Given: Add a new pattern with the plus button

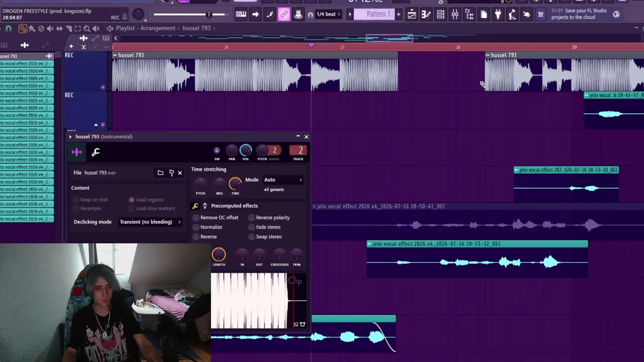Looking at the screenshot, I should [x=398, y=14].
